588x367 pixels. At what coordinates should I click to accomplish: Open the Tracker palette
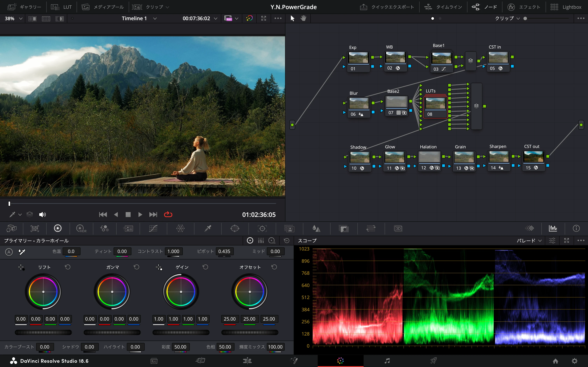262,228
